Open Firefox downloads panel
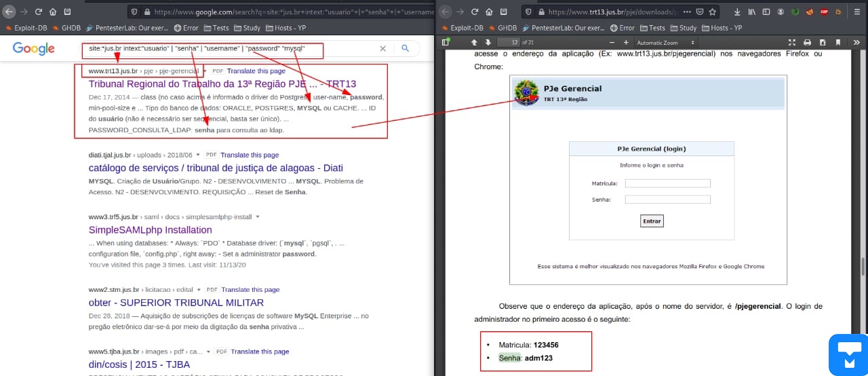The width and height of the screenshot is (868, 376). click(x=737, y=12)
